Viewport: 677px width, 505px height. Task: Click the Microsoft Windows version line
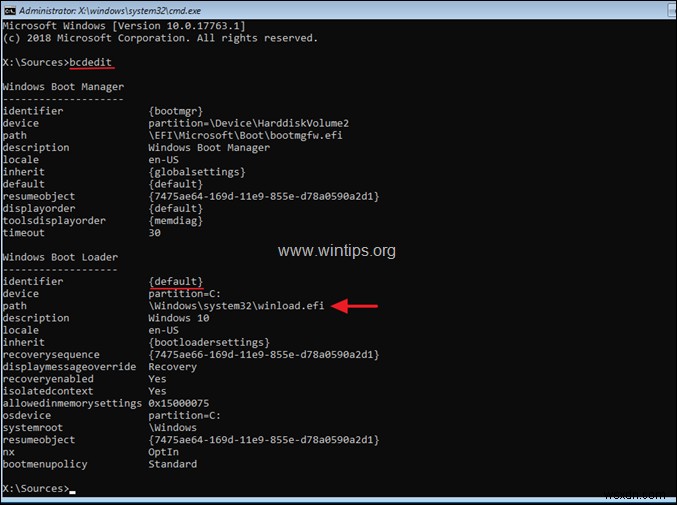(x=124, y=26)
